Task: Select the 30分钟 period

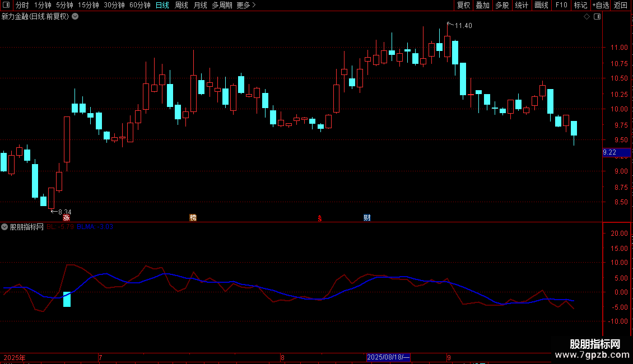Action: click(114, 5)
